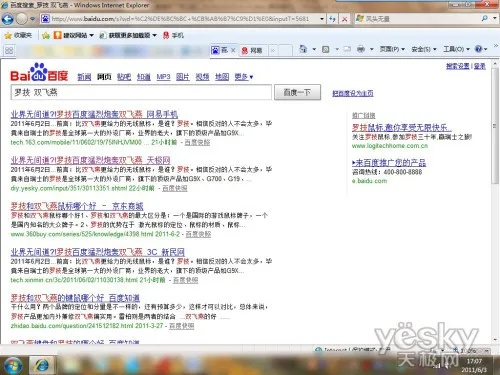This screenshot has width=500, height=375.
Task: Open the 手机 favorites bar link
Action: [x=173, y=35]
